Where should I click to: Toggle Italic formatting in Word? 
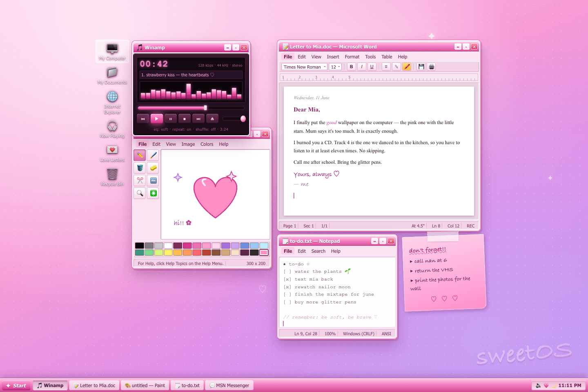361,67
